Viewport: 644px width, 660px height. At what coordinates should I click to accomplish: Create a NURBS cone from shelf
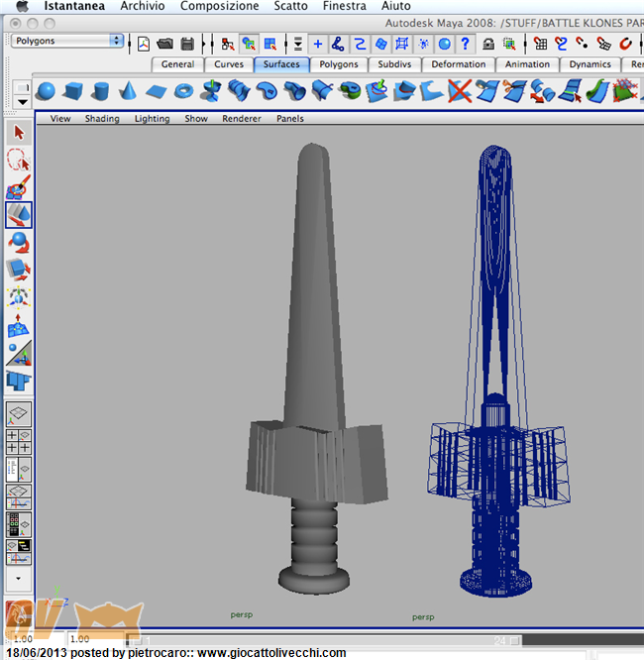(129, 92)
